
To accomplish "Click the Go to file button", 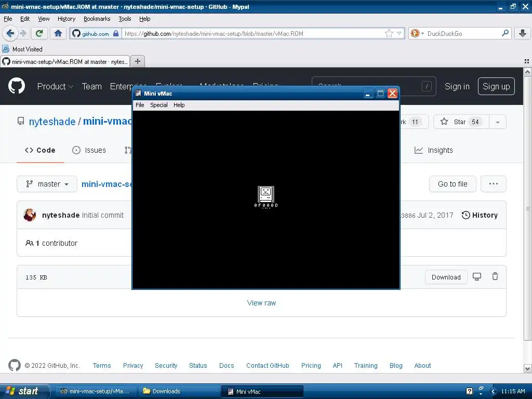I will pos(453,184).
